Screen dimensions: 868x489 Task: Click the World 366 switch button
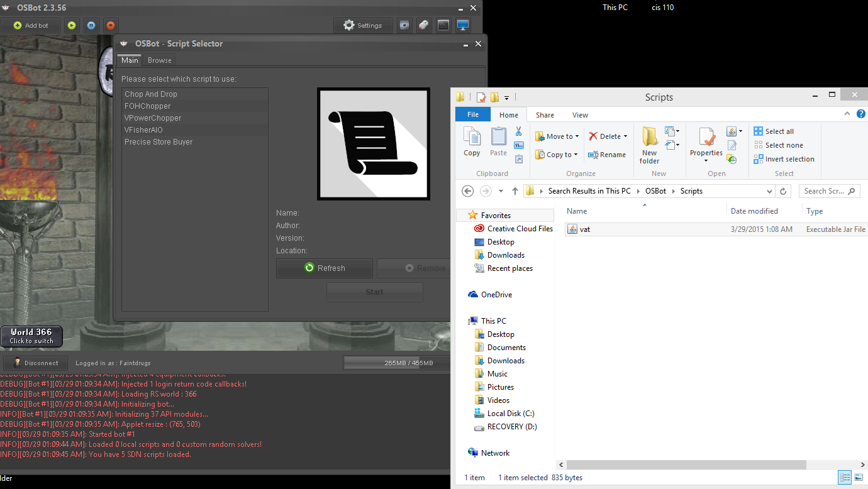click(31, 336)
